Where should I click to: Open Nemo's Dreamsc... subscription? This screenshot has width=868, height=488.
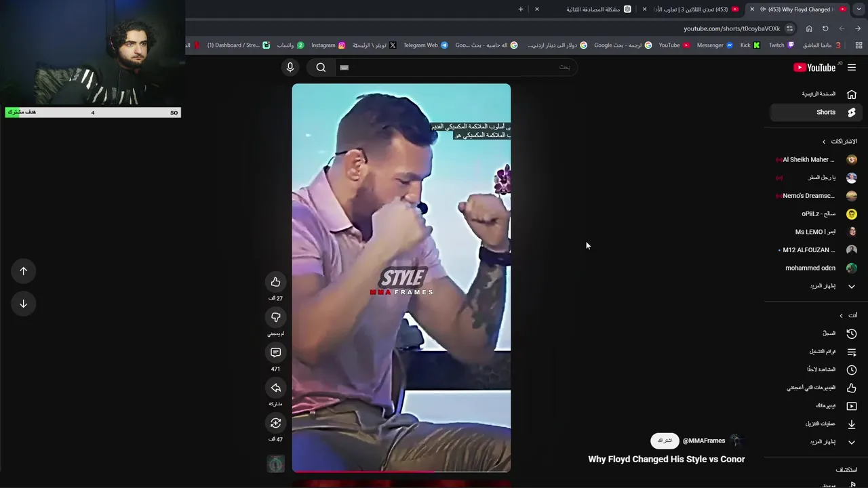(816, 196)
